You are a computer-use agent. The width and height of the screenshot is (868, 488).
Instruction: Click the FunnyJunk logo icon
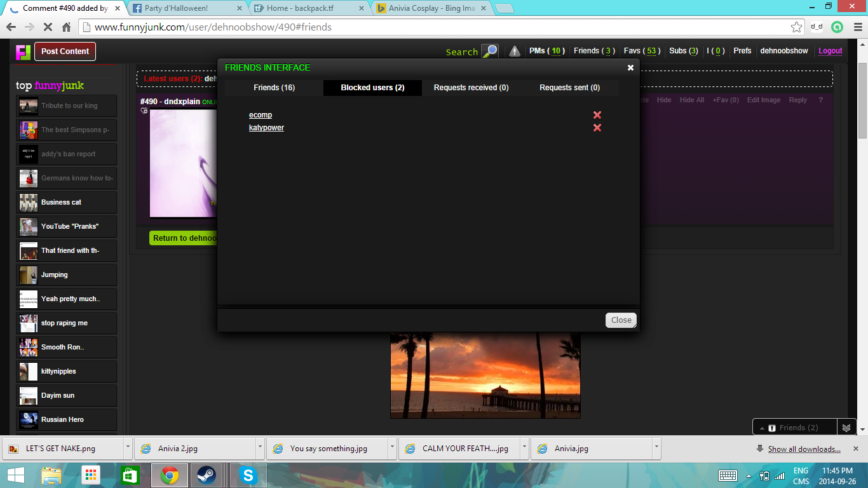[x=24, y=52]
